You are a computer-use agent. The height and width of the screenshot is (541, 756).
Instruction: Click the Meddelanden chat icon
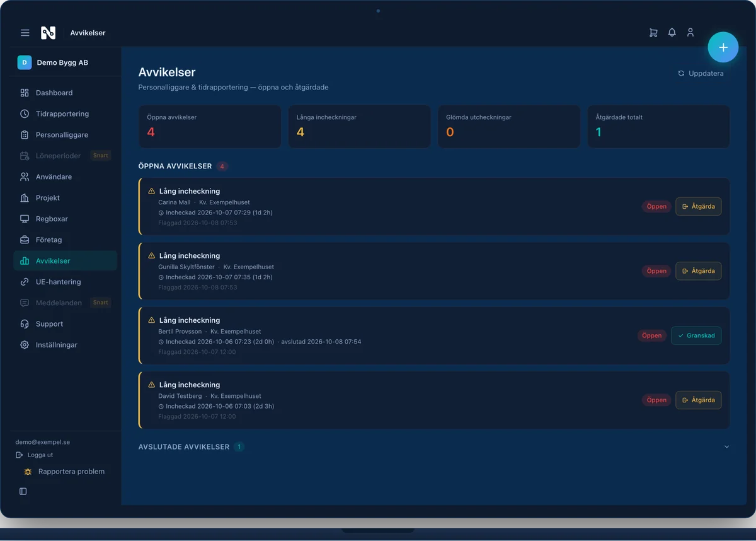point(25,303)
